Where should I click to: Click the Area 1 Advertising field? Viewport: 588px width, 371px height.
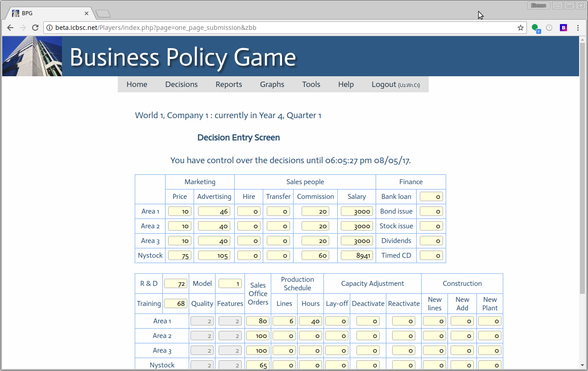(x=214, y=211)
